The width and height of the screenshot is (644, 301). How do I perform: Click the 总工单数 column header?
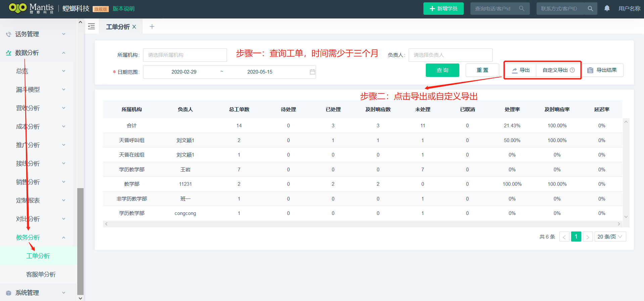(x=239, y=110)
